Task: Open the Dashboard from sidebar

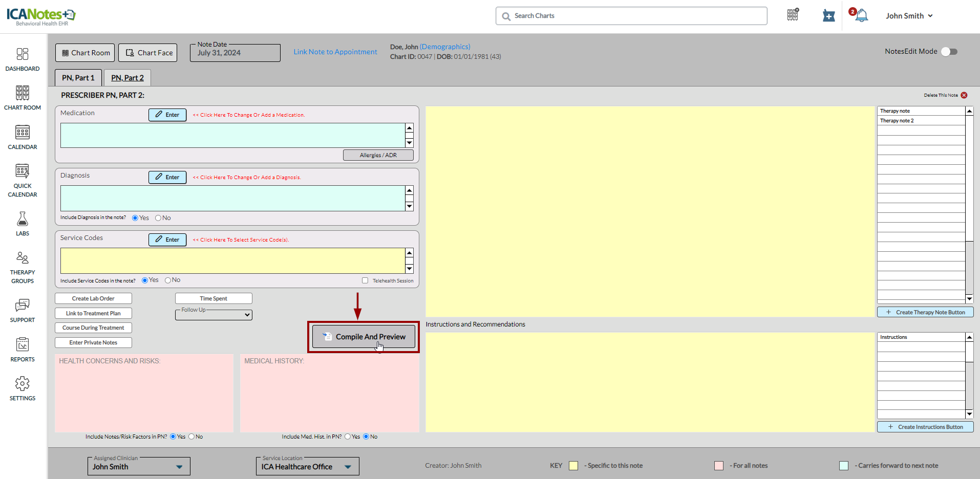Action: (23, 54)
